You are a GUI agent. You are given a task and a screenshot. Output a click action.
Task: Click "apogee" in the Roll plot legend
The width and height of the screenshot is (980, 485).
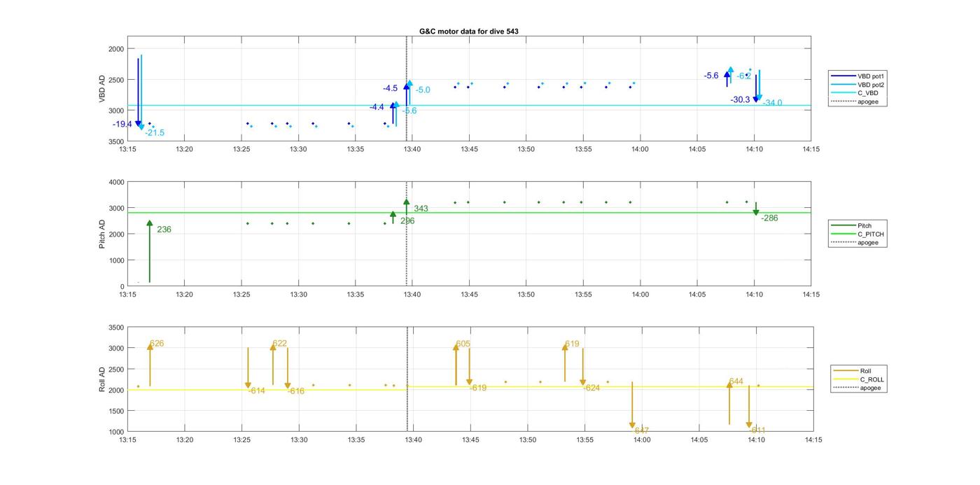tap(870, 388)
